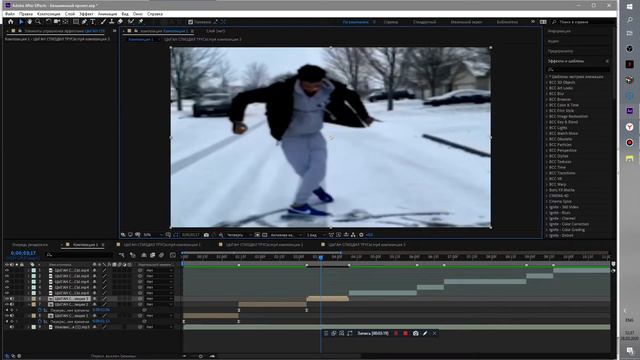This screenshot has height=360, width=640.
Task: Select the Hand tool
Action: coord(29,22)
